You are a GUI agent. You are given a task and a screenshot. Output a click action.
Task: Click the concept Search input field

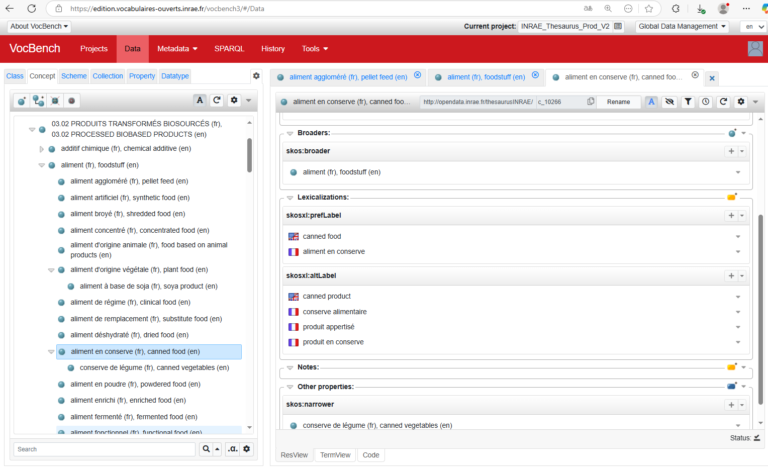105,450
